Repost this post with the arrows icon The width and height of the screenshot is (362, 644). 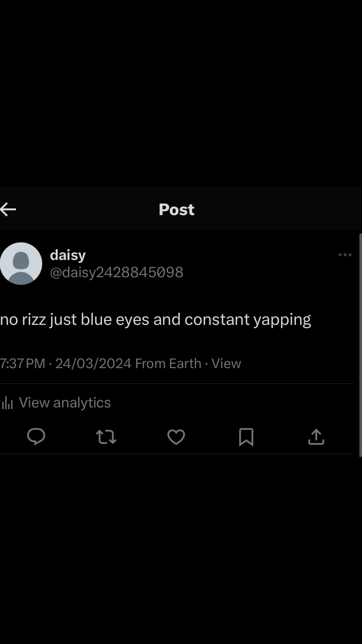click(x=106, y=437)
